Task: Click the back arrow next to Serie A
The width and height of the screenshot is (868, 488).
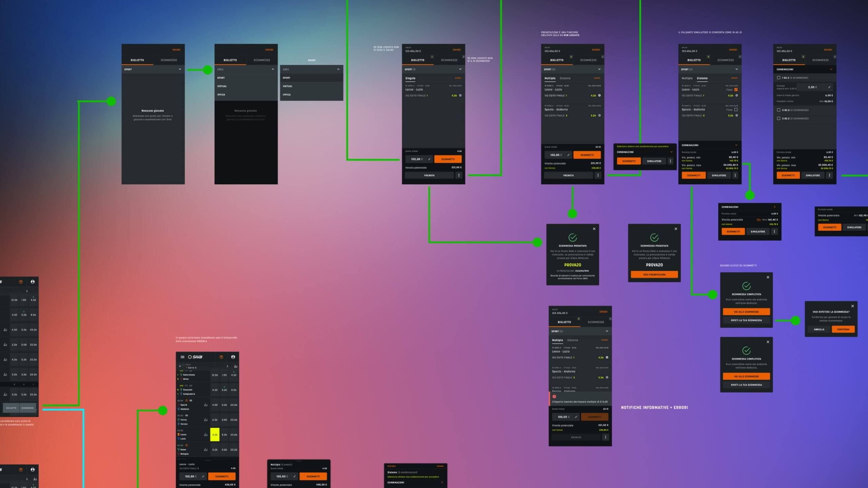Action: point(180,366)
